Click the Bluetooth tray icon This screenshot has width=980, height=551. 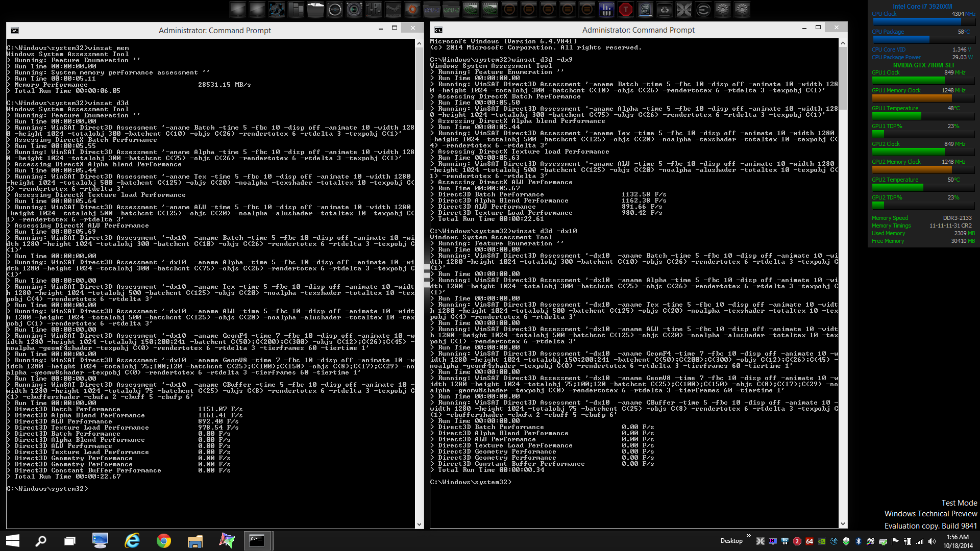(x=858, y=541)
